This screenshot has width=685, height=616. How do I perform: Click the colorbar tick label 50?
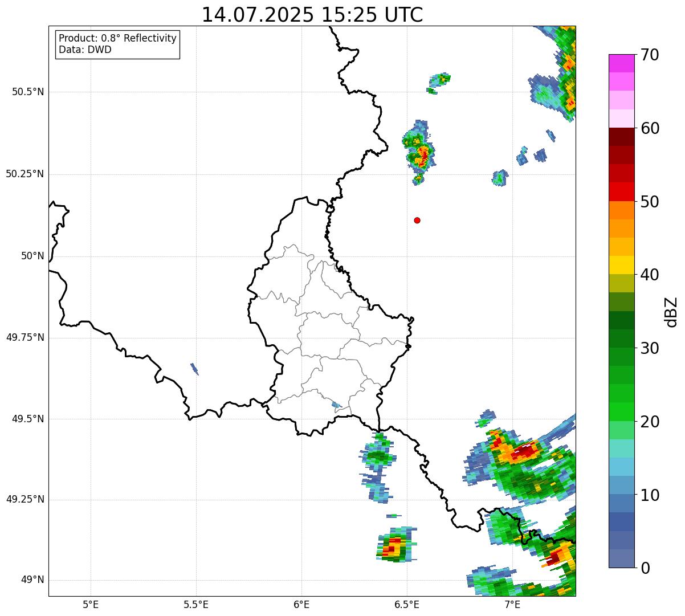tap(649, 202)
